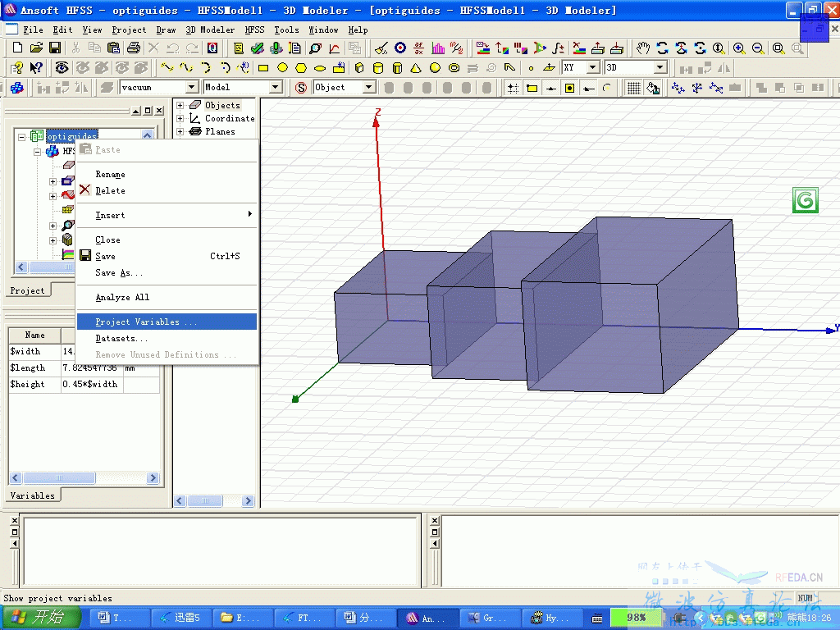Switch to the Variables tab
840x630 pixels.
coord(33,495)
